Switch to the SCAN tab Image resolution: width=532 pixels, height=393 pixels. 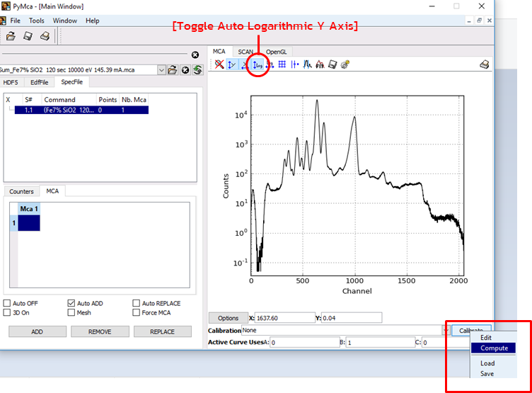[245, 52]
